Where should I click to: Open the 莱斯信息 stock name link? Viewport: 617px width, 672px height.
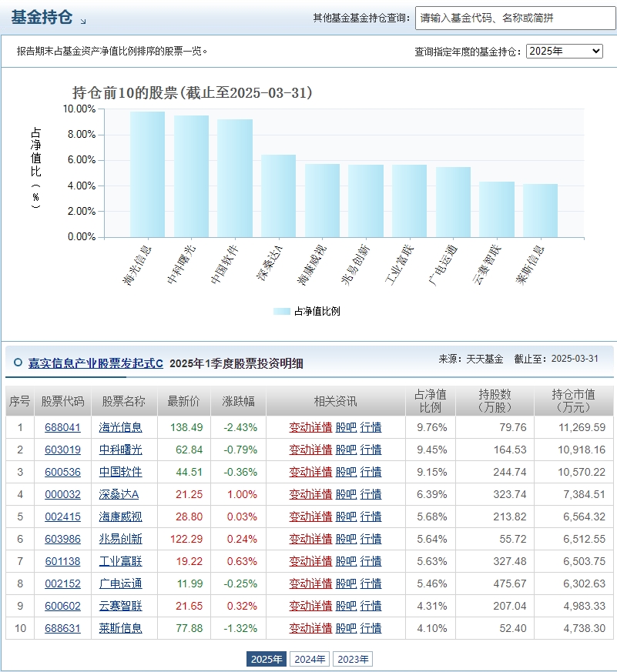pyautogui.click(x=120, y=628)
